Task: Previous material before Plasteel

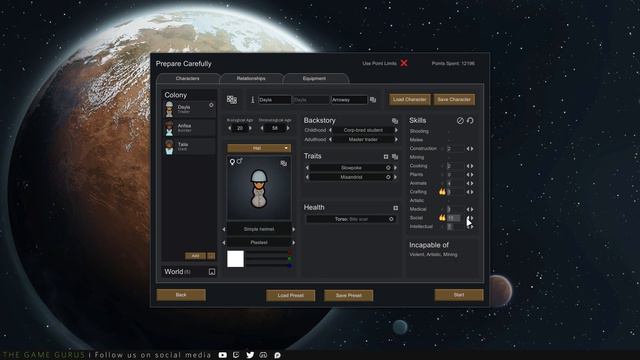Action: click(224, 242)
